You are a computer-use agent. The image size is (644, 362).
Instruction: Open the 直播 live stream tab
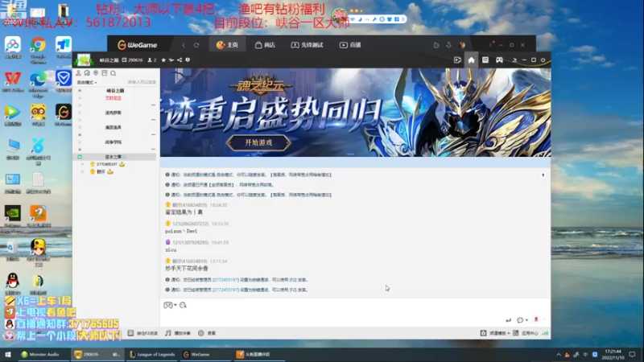(x=350, y=45)
